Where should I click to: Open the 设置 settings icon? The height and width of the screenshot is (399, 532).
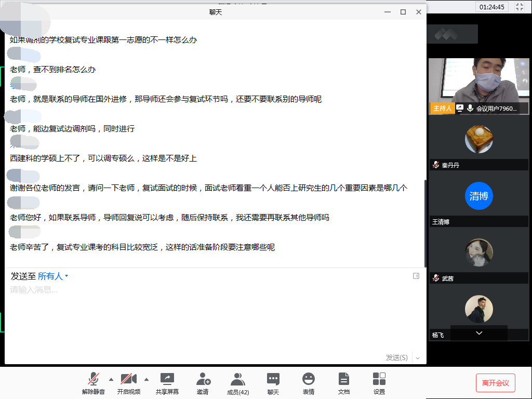tap(379, 383)
